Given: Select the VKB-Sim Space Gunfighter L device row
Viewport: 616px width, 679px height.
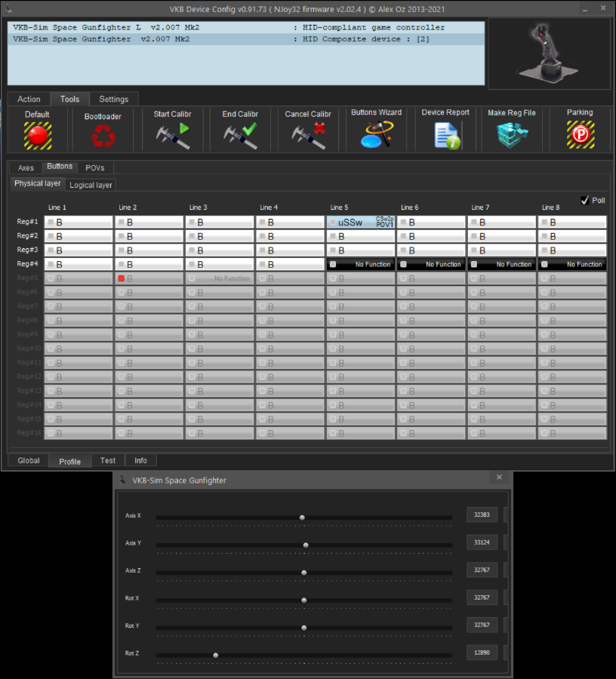Looking at the screenshot, I should point(246,27).
